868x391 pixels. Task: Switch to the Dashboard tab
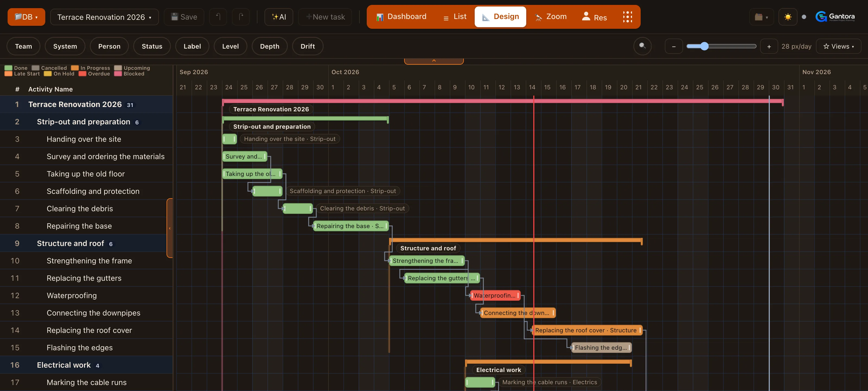pyautogui.click(x=401, y=17)
